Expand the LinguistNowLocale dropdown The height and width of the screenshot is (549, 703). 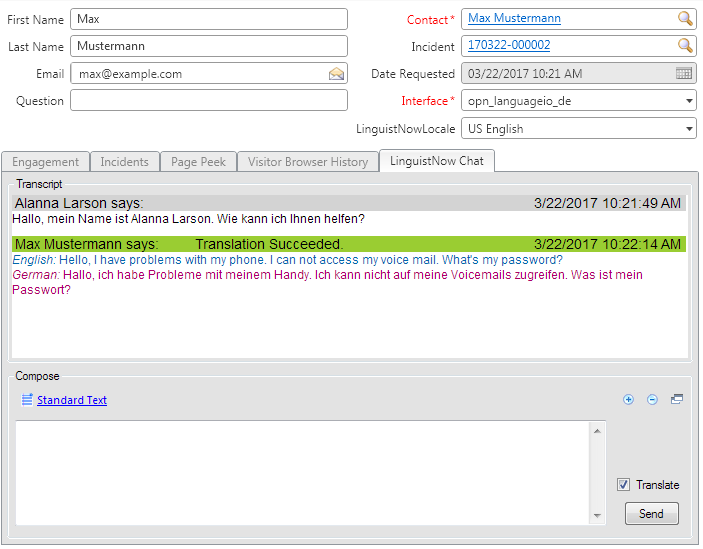[689, 129]
